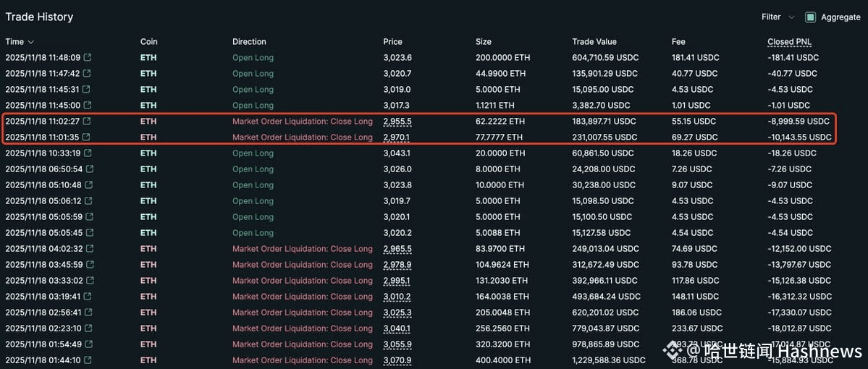Open external link for 10:33:19 trade
The image size is (868, 369).
tap(88, 153)
